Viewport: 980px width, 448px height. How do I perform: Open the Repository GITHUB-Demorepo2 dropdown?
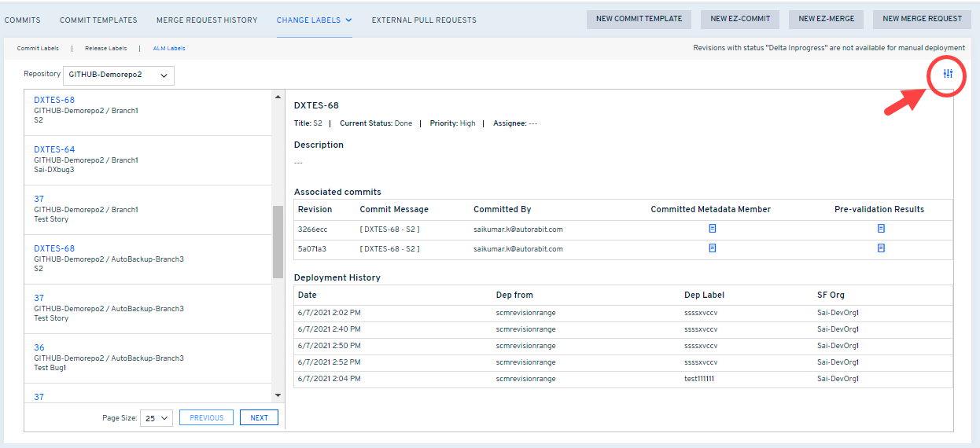pyautogui.click(x=118, y=75)
